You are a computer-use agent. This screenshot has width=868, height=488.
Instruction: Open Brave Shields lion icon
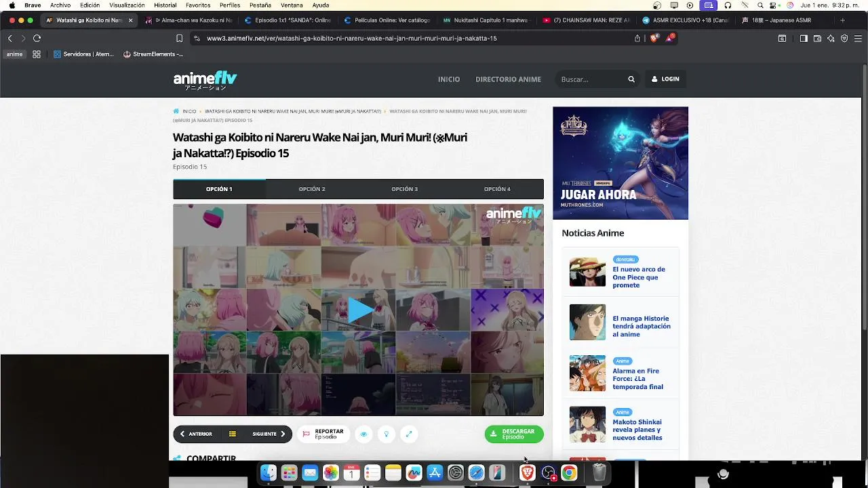(654, 39)
